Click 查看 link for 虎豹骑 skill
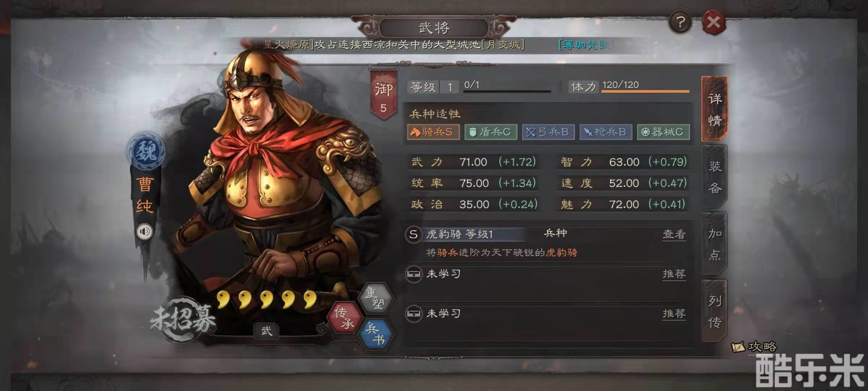 pos(674,235)
